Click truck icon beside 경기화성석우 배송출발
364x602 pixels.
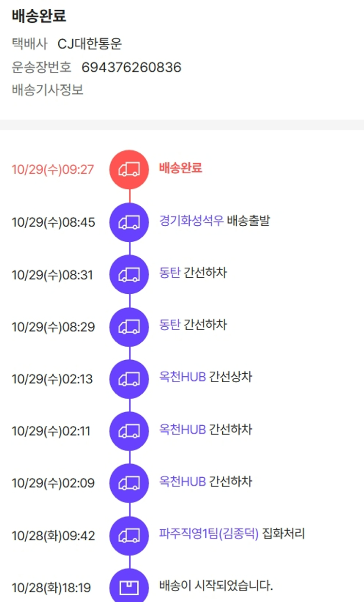click(129, 222)
